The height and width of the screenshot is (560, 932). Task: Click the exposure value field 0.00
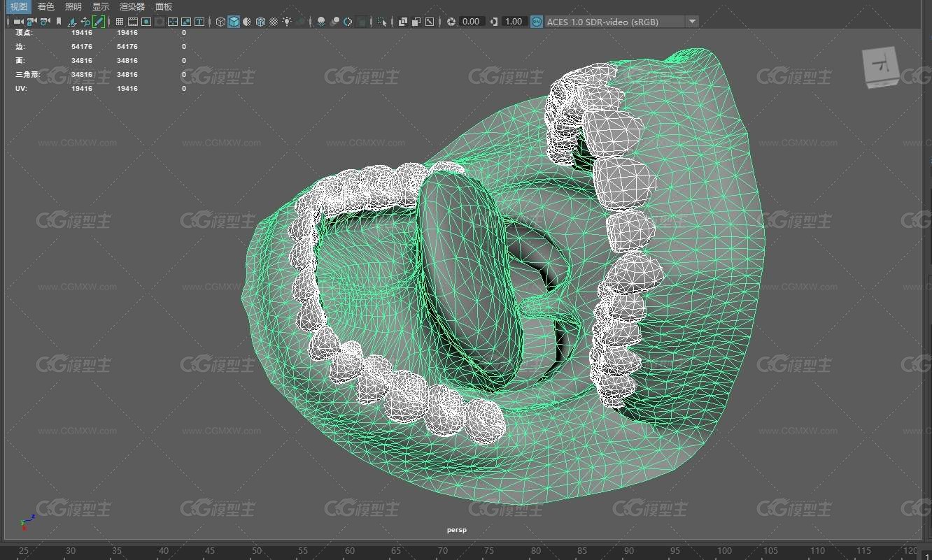(x=472, y=22)
